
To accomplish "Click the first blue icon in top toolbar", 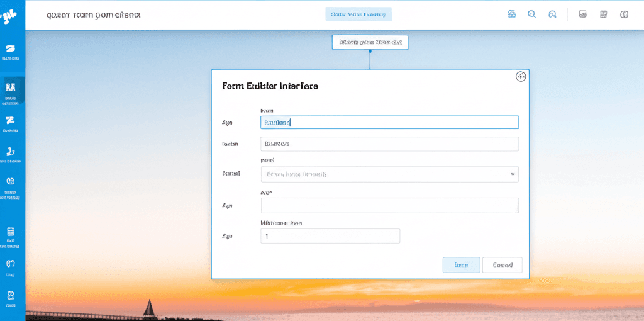I will click(x=512, y=14).
